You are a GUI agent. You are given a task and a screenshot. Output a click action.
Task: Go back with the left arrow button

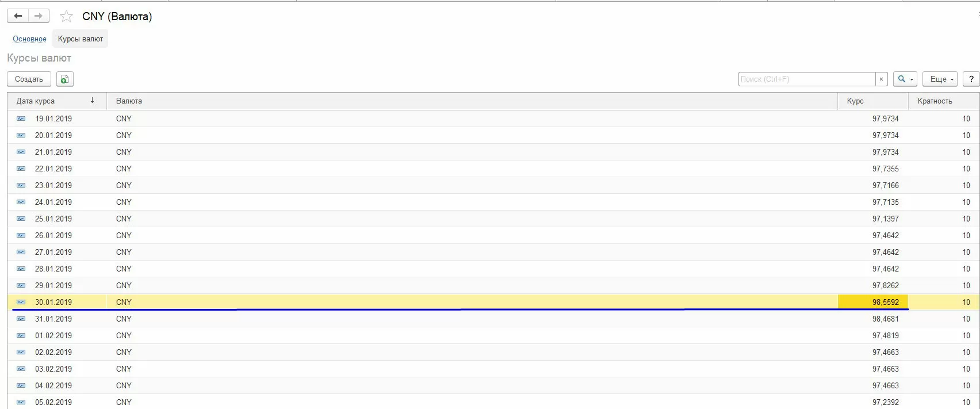[18, 16]
